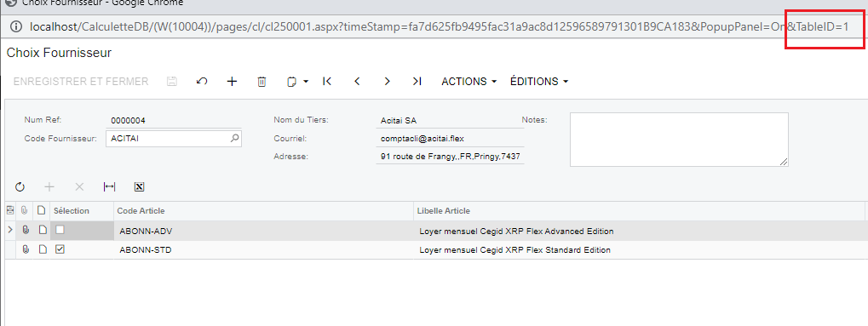This screenshot has width=868, height=326.
Task: Click the row selector arrow for ABONN-ADV
Action: [9, 231]
